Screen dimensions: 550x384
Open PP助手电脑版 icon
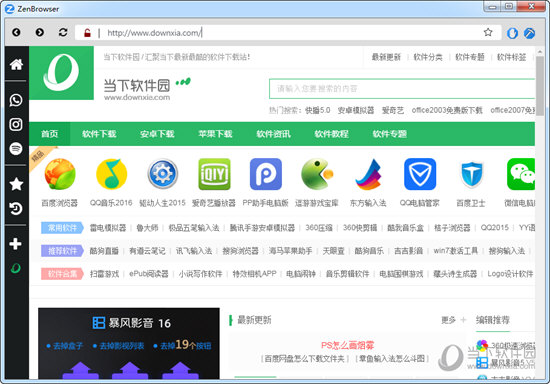click(266, 174)
